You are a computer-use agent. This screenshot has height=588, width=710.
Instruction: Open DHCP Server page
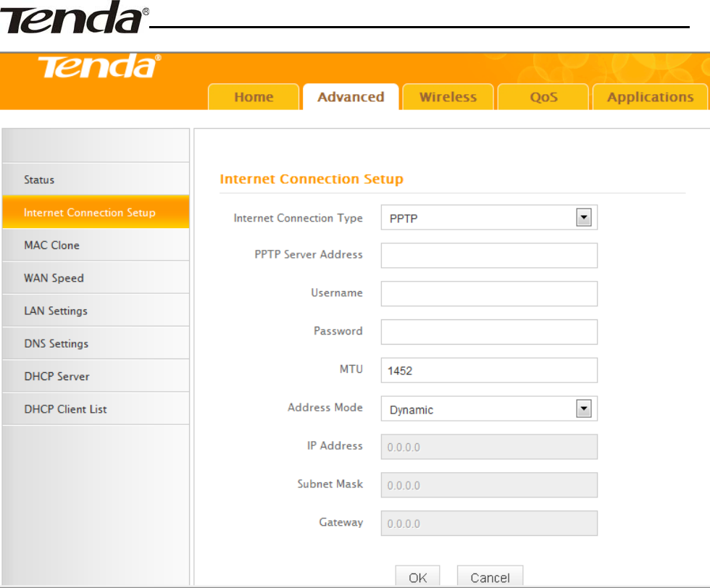tap(96, 376)
